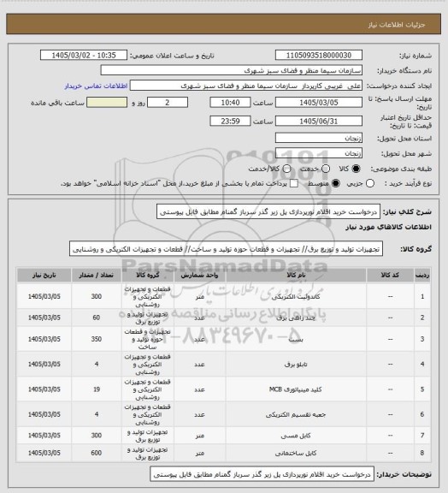
Task: Click the delivery province field زنجان
Action: [x=319, y=138]
